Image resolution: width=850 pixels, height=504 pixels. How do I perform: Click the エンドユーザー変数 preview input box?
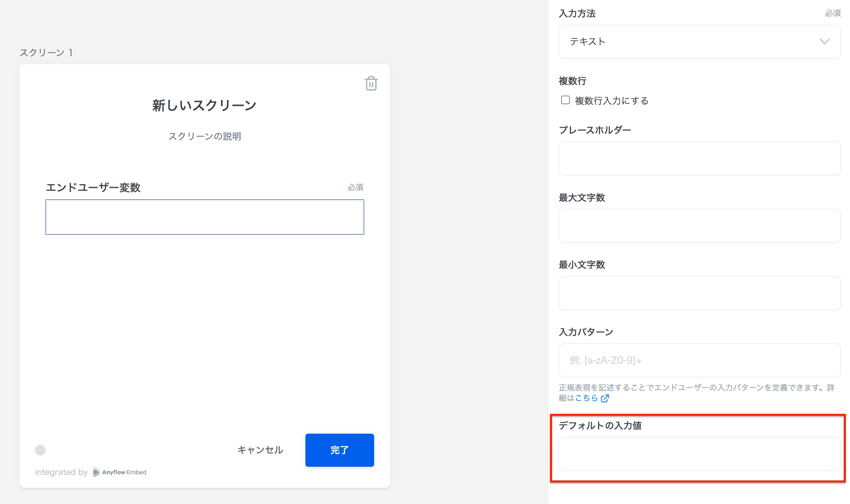pyautogui.click(x=204, y=217)
